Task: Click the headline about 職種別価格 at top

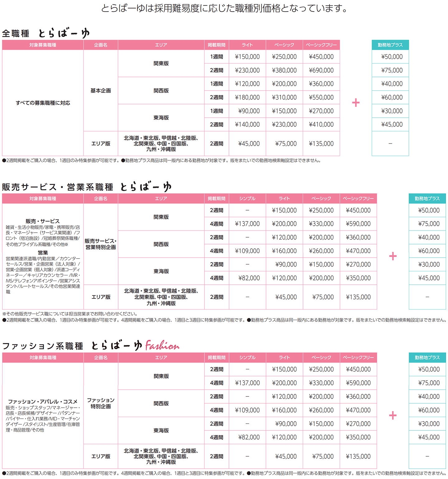Action: tap(224, 8)
